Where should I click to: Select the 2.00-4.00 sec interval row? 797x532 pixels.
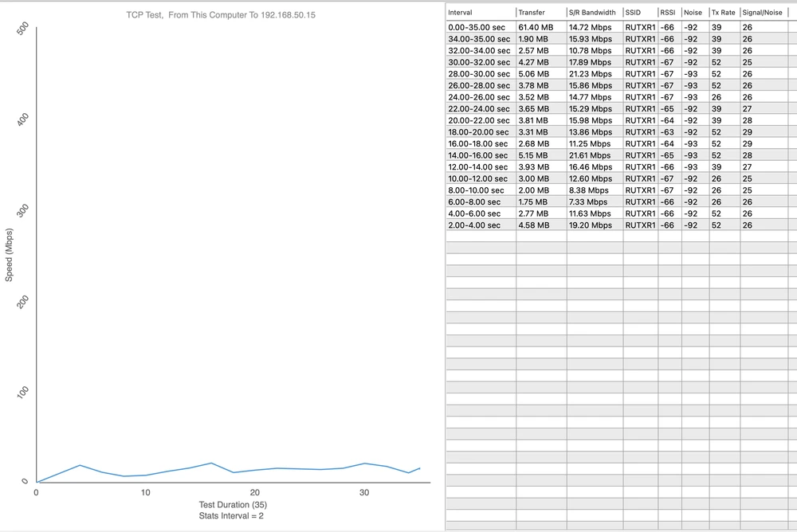coord(475,225)
